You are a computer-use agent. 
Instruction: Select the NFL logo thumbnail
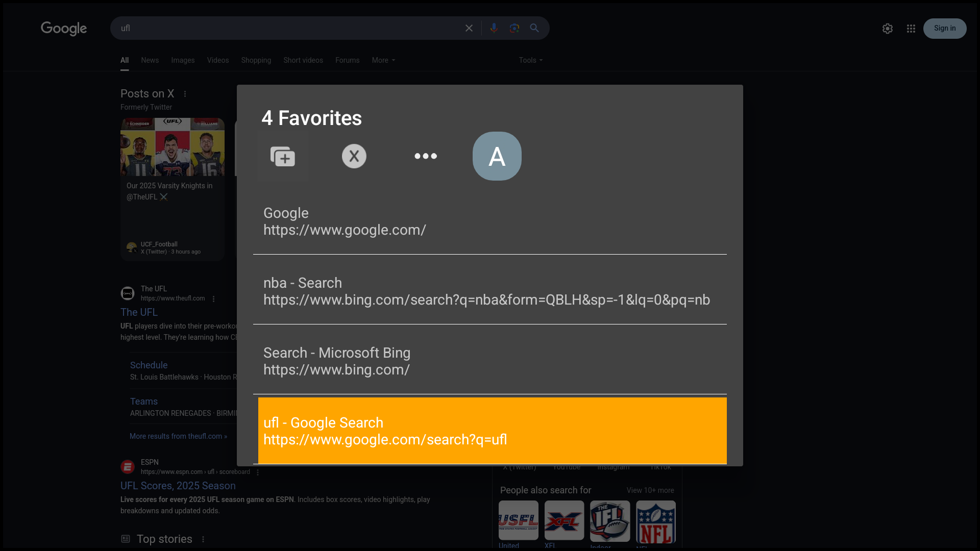(x=656, y=522)
